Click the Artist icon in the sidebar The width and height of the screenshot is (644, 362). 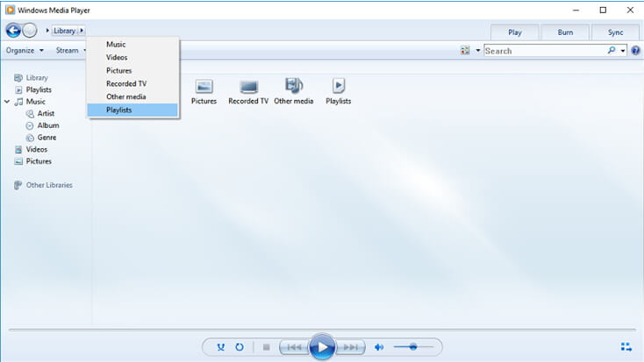(x=30, y=114)
